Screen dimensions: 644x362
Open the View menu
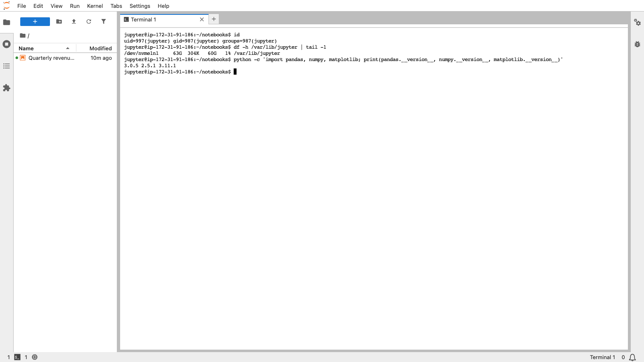(57, 6)
